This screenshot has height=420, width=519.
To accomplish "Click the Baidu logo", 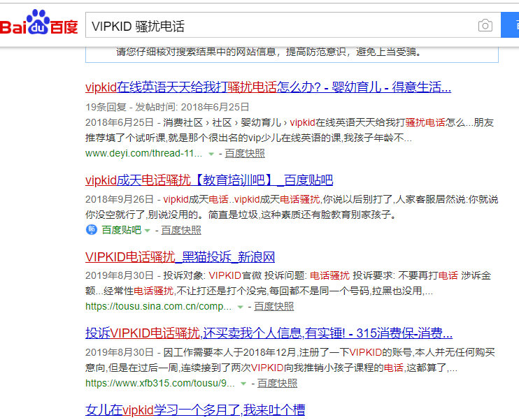I will pos(38,22).
